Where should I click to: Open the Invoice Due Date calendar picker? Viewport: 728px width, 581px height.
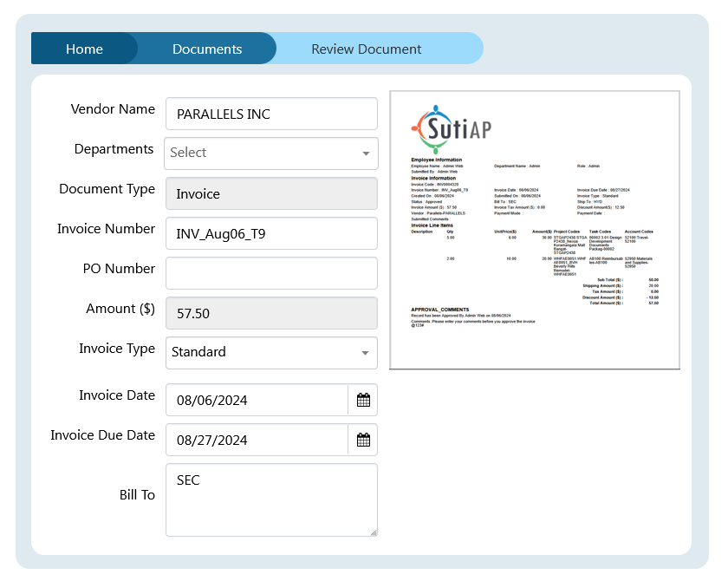(363, 440)
